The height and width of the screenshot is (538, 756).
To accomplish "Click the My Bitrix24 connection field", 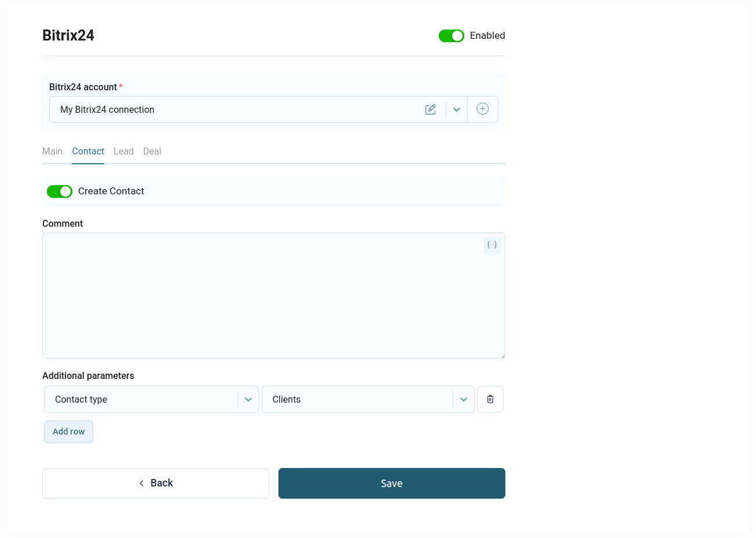I will [232, 109].
